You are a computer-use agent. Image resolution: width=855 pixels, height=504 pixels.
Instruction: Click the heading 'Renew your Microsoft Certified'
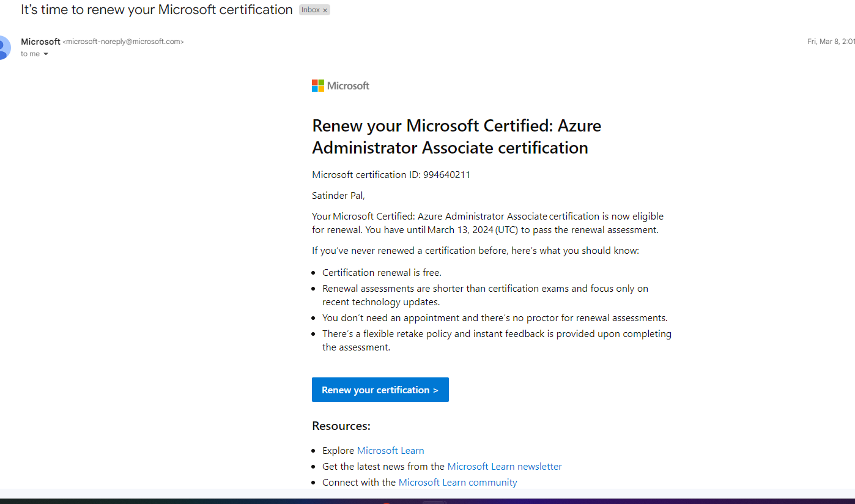click(456, 136)
